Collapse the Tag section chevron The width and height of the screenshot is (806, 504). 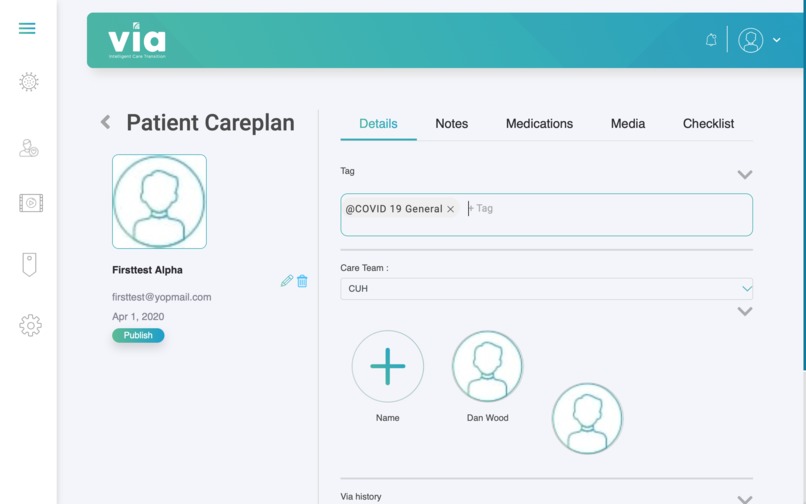click(745, 175)
